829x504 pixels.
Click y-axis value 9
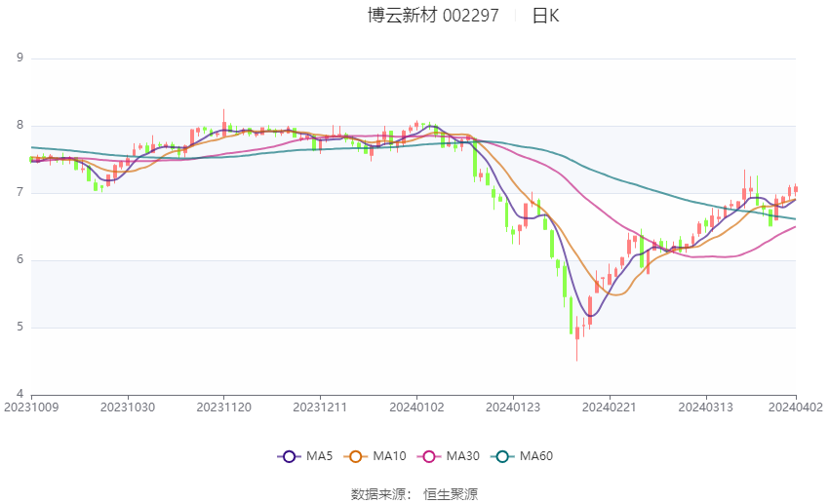pyautogui.click(x=20, y=58)
